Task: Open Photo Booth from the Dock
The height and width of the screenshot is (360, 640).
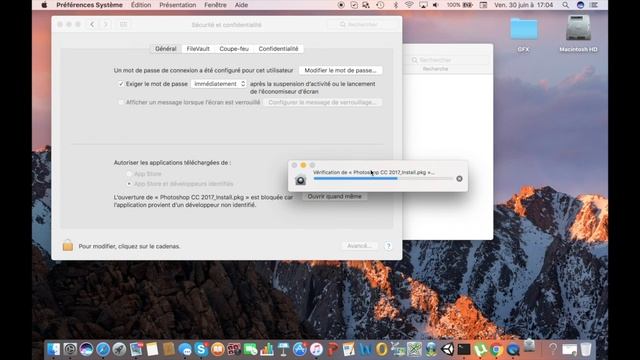Action: click(234, 349)
